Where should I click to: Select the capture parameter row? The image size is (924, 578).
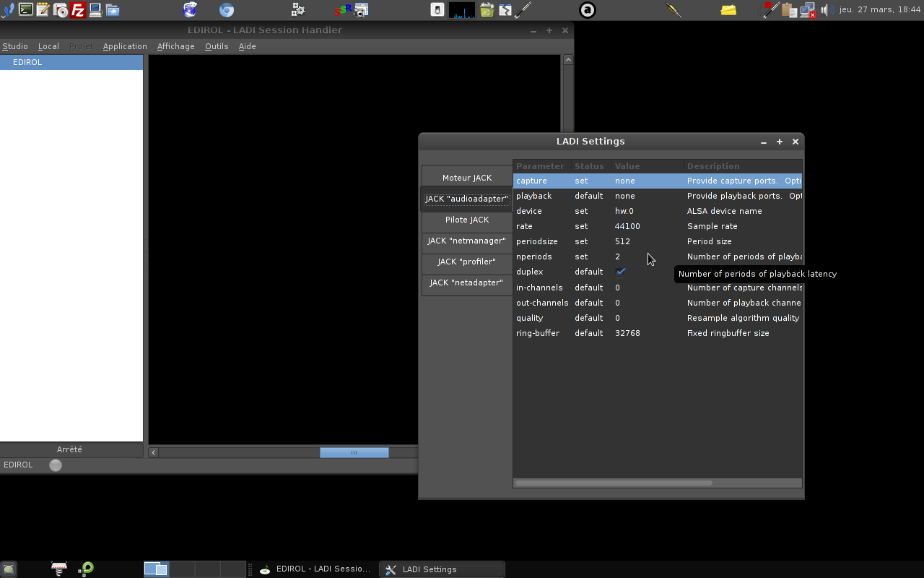click(658, 181)
